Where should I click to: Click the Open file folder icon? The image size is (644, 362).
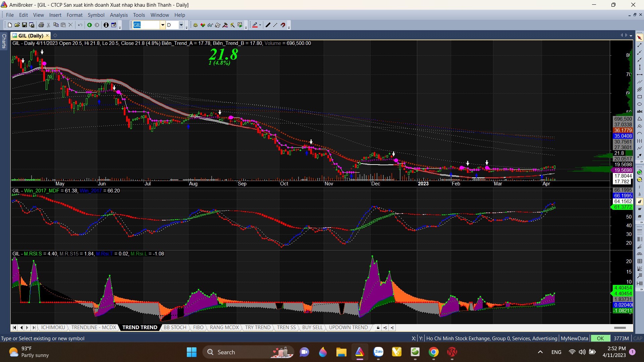(17, 25)
